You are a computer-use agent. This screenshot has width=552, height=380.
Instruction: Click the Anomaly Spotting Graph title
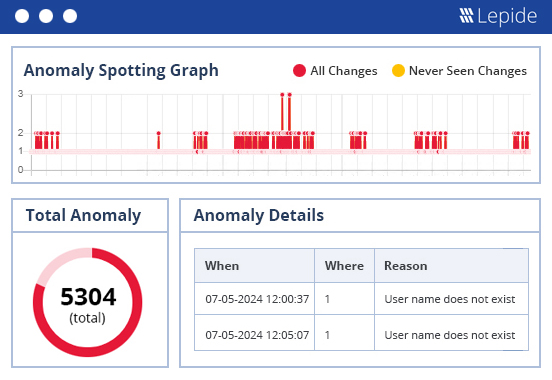(x=121, y=70)
